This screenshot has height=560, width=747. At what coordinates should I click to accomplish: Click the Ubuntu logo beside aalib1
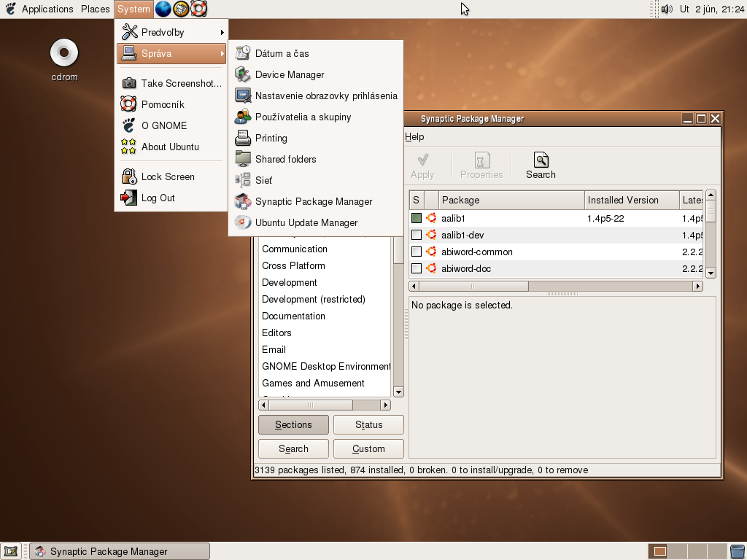tap(431, 218)
